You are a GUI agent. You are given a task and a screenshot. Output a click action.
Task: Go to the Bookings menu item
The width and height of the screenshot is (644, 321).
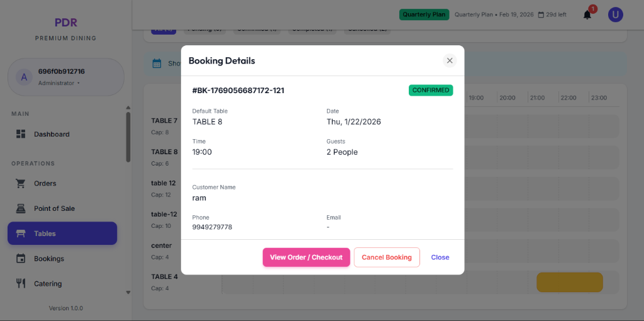click(49, 259)
